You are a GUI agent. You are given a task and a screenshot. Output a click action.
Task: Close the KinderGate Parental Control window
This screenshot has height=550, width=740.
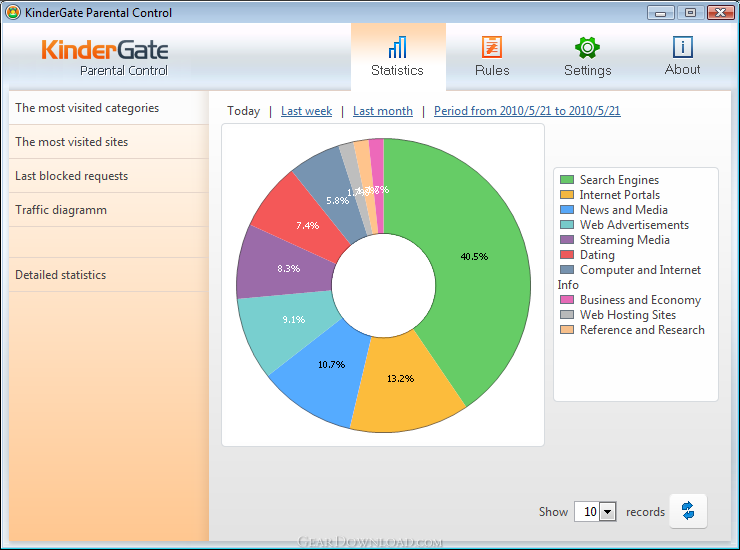pyautogui.click(x=720, y=13)
